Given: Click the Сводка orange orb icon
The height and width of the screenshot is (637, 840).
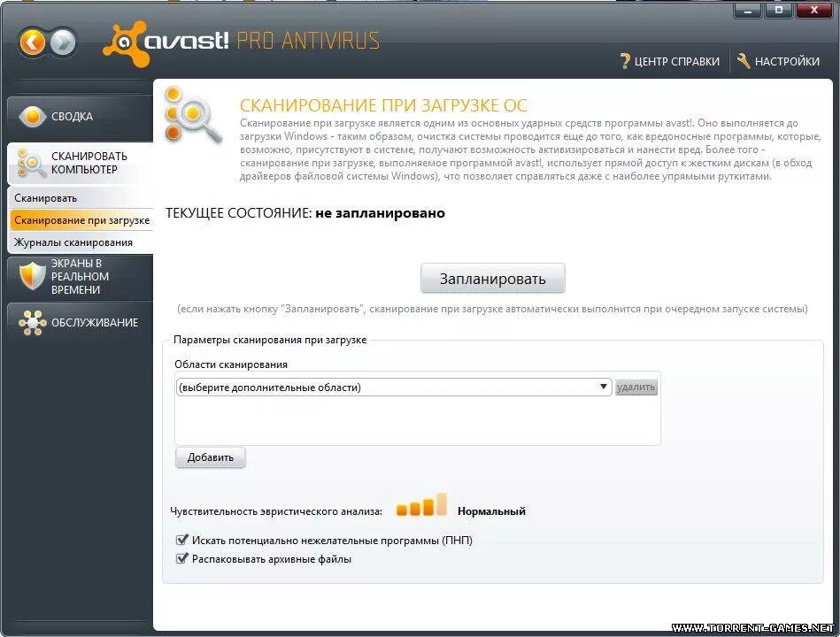Looking at the screenshot, I should click(x=32, y=116).
